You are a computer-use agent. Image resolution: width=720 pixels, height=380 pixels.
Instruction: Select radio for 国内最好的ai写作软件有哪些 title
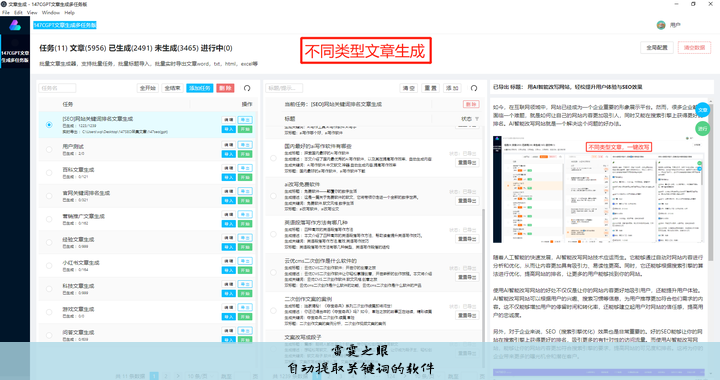point(273,158)
